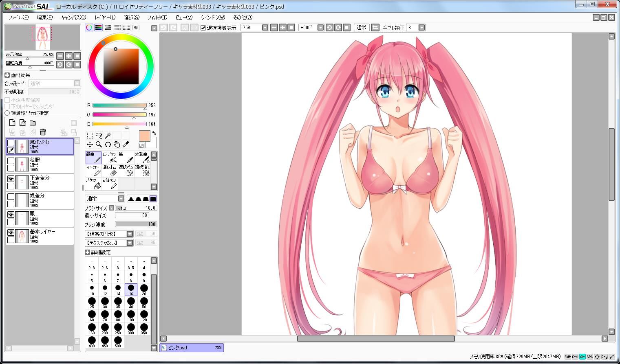620x364 pixels.
Task: Select brush size 30 preset
Action: (105, 303)
